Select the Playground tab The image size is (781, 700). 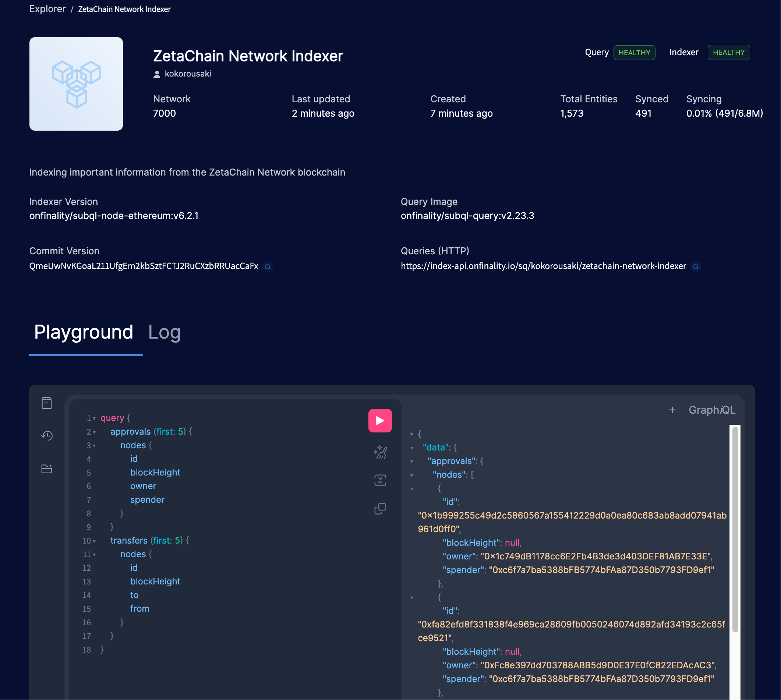(84, 332)
